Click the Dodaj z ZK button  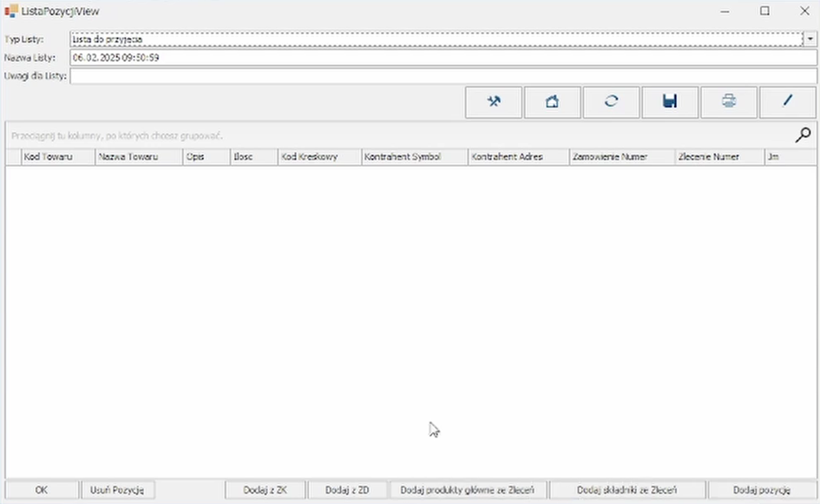click(265, 490)
